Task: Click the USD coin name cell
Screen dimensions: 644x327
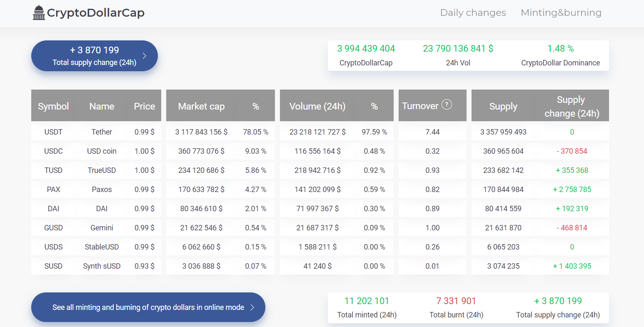Action: click(x=102, y=151)
